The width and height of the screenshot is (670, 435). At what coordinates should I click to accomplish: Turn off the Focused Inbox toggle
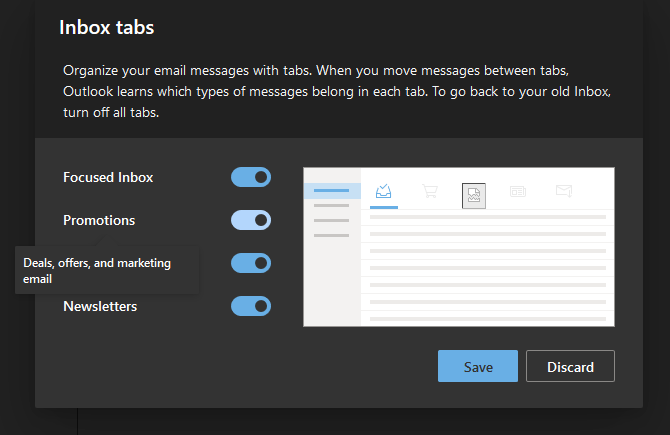pyautogui.click(x=251, y=177)
